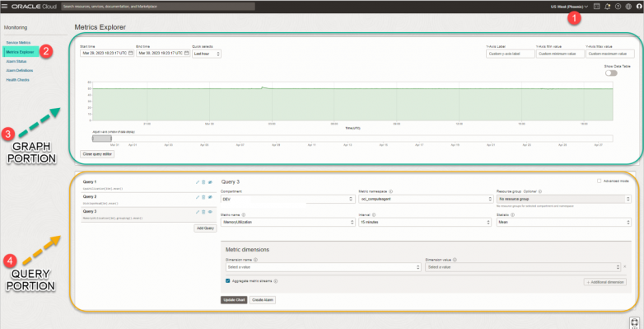Open Interval 15 minutes dropdown
The image size is (644, 329).
pyautogui.click(x=425, y=222)
